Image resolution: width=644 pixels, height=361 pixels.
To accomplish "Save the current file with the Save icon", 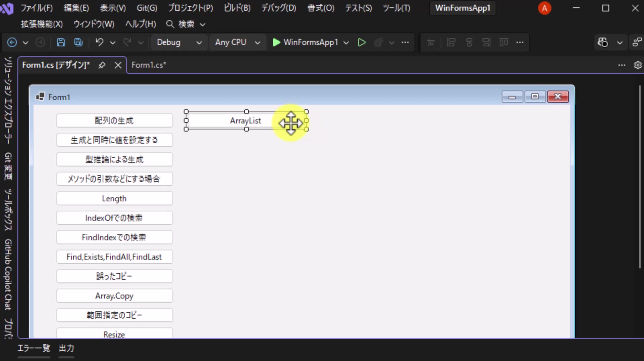I will (61, 42).
